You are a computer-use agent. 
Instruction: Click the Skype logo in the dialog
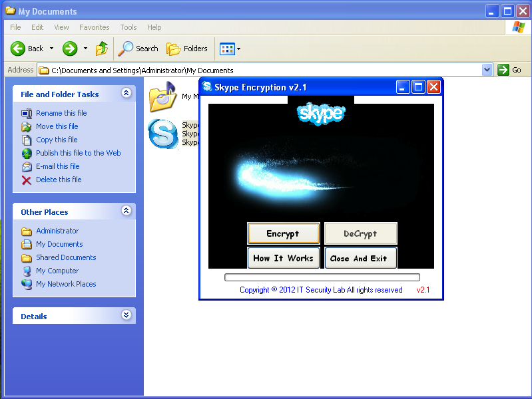point(321,114)
